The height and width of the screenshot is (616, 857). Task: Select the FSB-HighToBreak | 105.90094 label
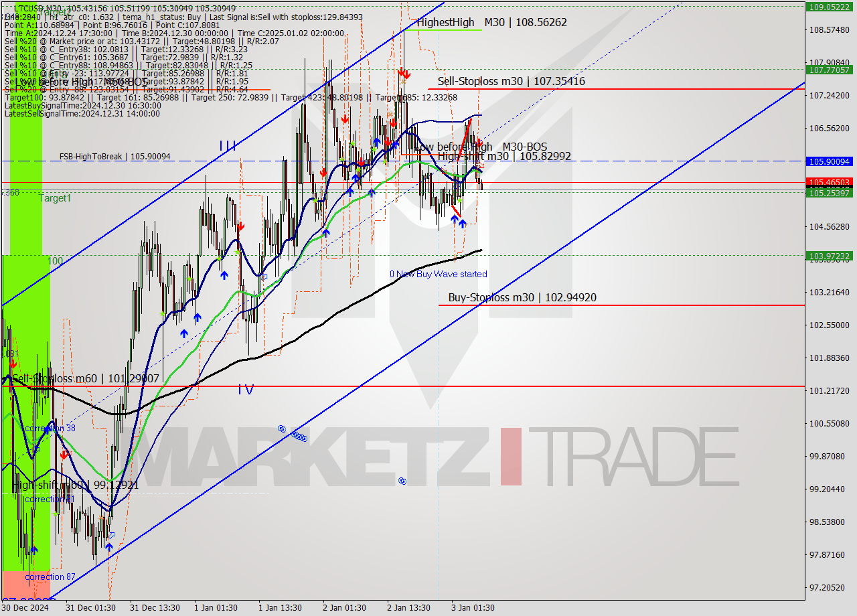point(114,157)
